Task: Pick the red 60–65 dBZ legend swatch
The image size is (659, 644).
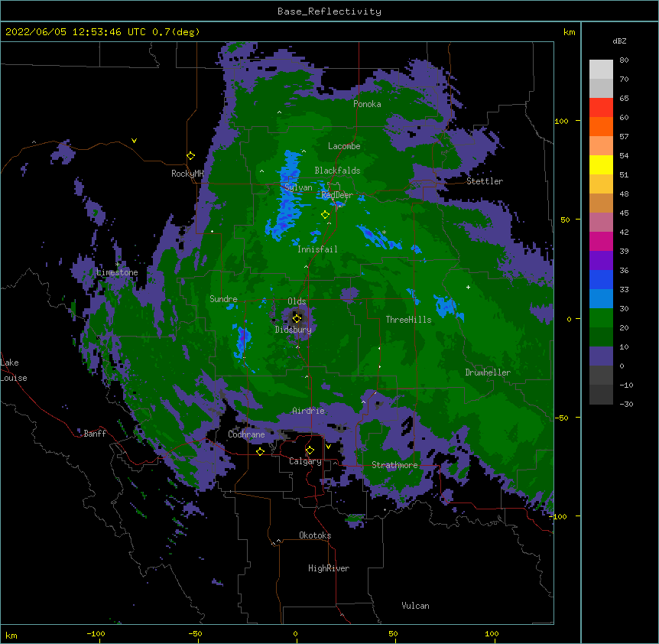Action: 601,107
